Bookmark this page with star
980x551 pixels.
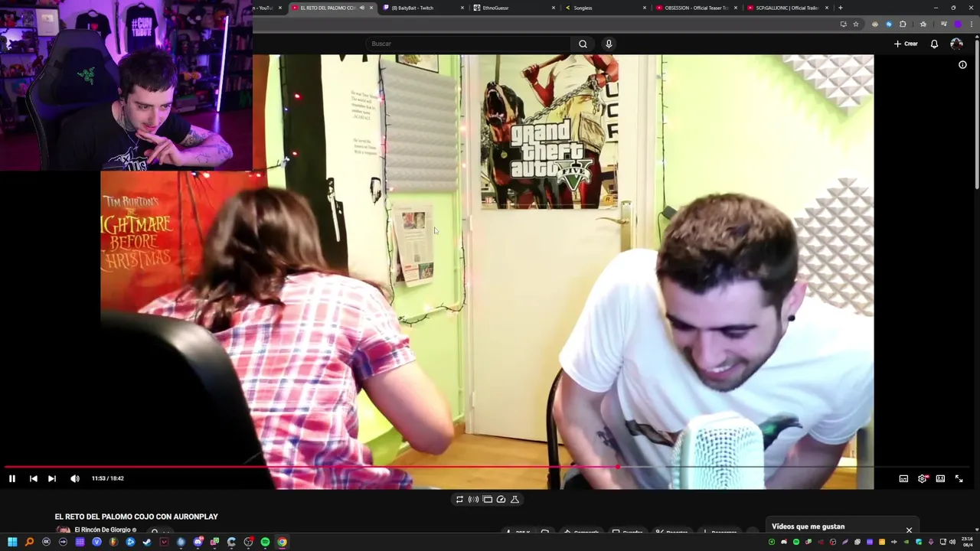click(856, 24)
